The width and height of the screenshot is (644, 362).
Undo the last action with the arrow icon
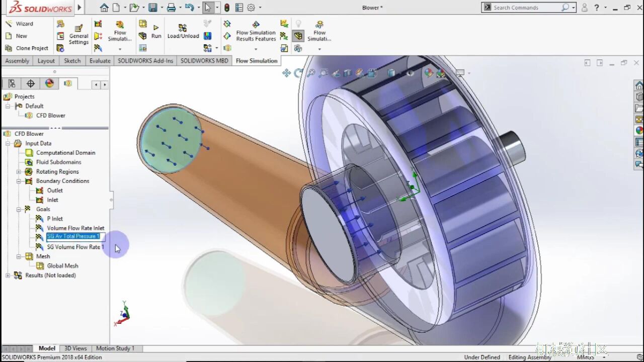[190, 8]
